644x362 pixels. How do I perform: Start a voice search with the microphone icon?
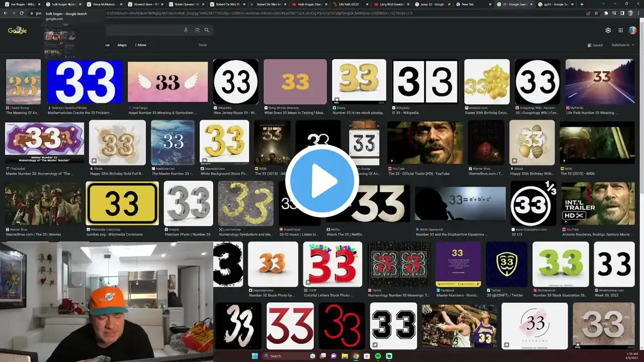tap(186, 30)
